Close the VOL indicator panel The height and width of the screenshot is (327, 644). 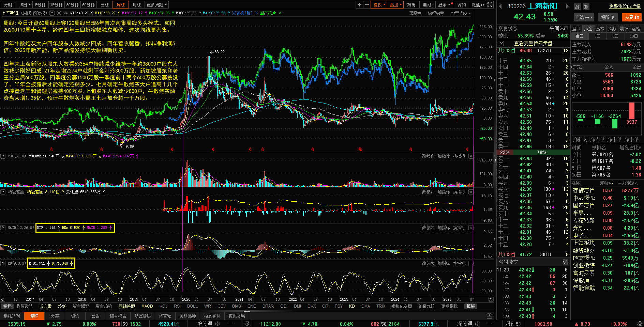471,156
